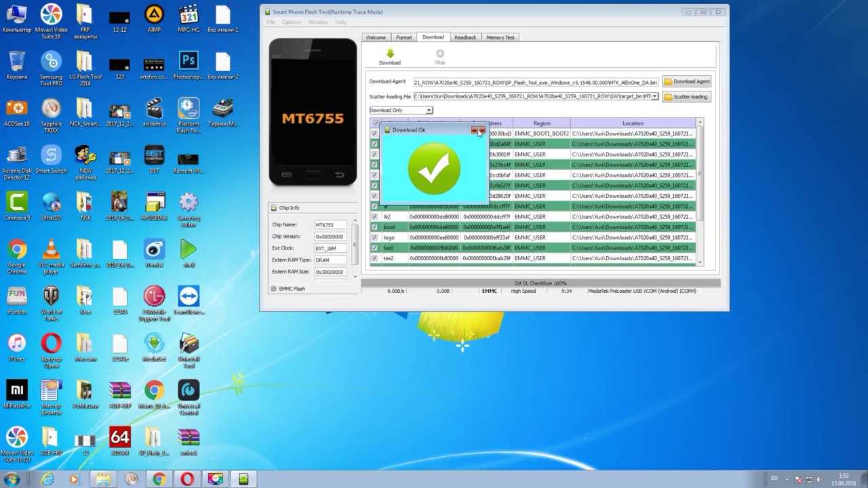The width and height of the screenshot is (868, 488).
Task: Open the TeamViewer desktop shortcut
Action: (189, 300)
